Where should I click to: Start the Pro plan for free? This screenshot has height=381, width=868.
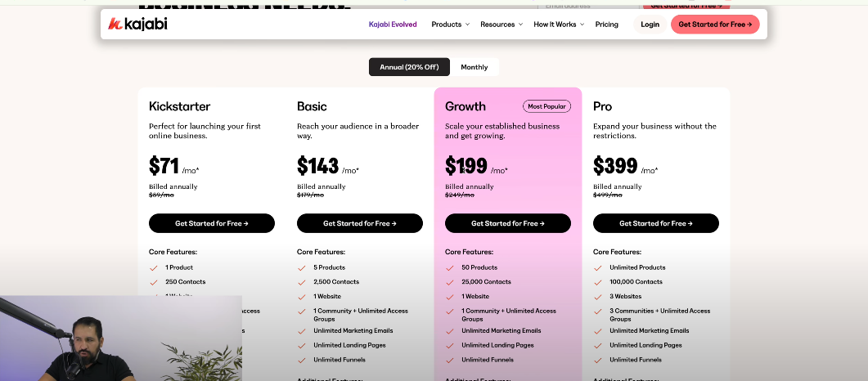coord(656,223)
